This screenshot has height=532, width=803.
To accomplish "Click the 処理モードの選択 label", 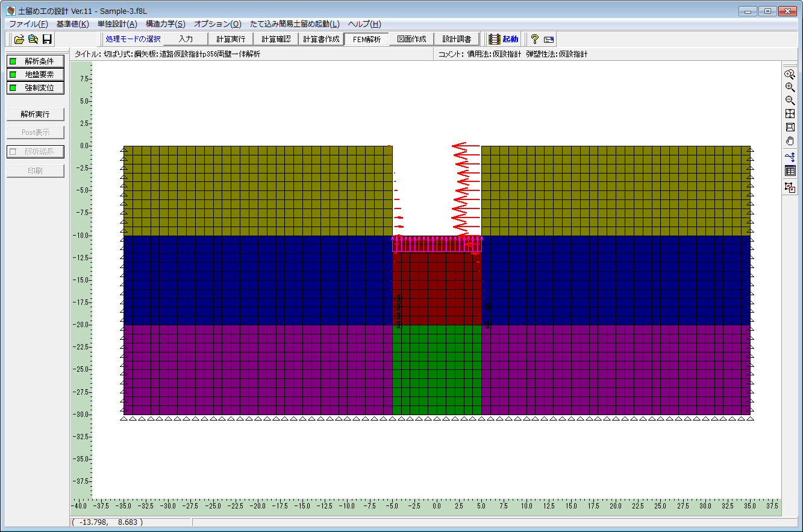I will [x=133, y=39].
